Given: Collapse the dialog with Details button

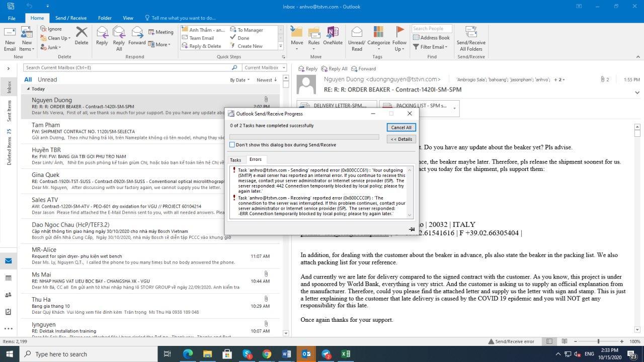Looking at the screenshot, I should tap(401, 139).
